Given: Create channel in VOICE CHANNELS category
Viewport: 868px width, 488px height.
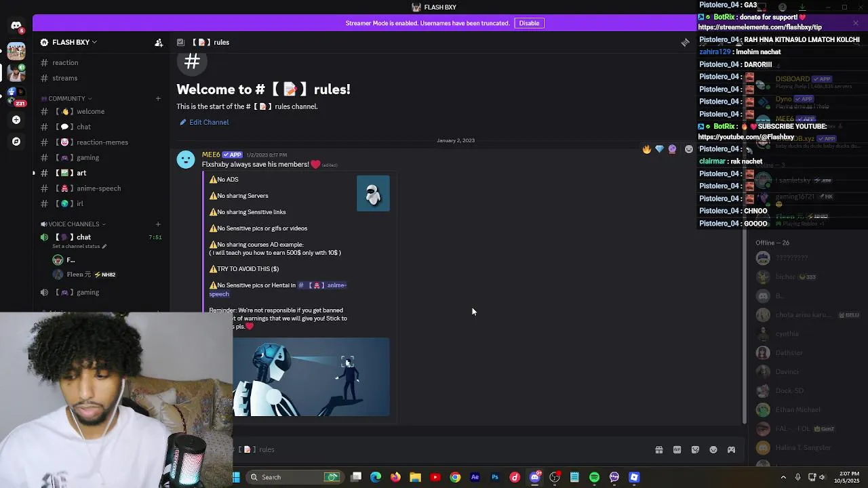Looking at the screenshot, I should click(158, 224).
